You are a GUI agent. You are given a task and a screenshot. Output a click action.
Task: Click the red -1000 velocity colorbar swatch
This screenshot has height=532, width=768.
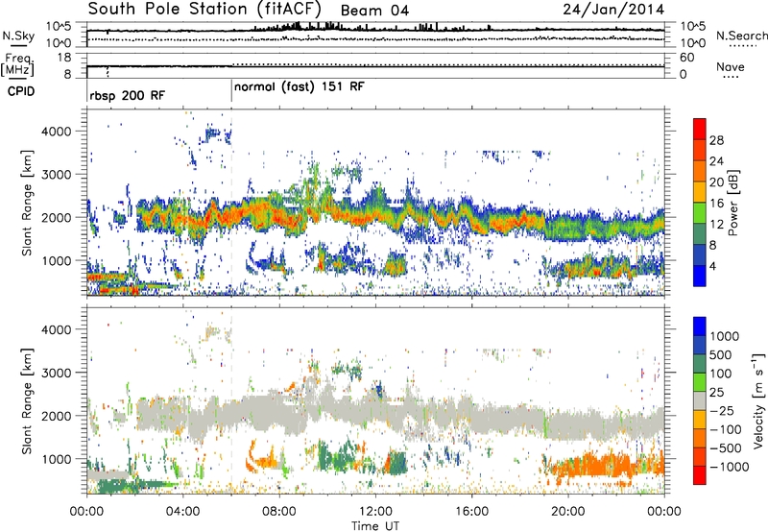click(x=700, y=475)
